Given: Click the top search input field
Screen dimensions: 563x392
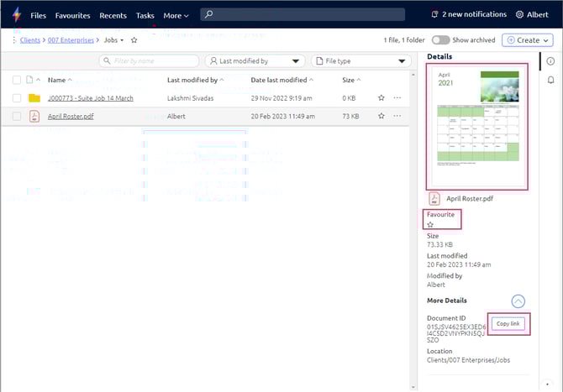Looking at the screenshot, I should coord(303,14).
